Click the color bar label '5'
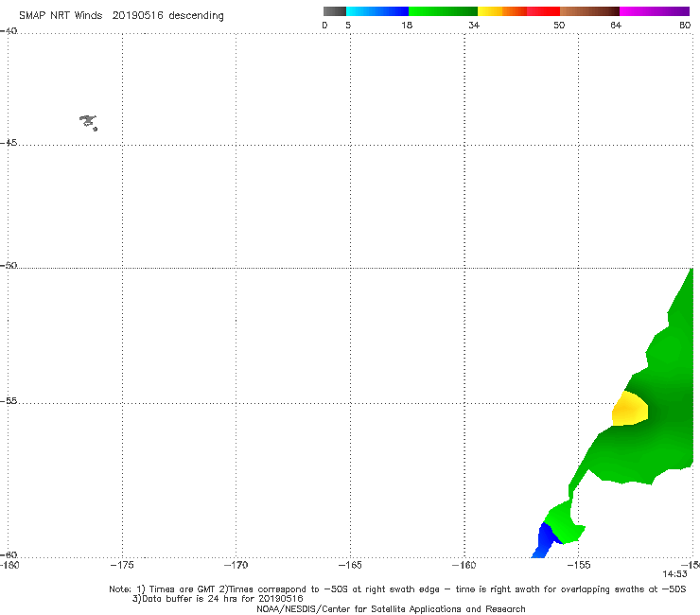700x615 pixels. 348,25
